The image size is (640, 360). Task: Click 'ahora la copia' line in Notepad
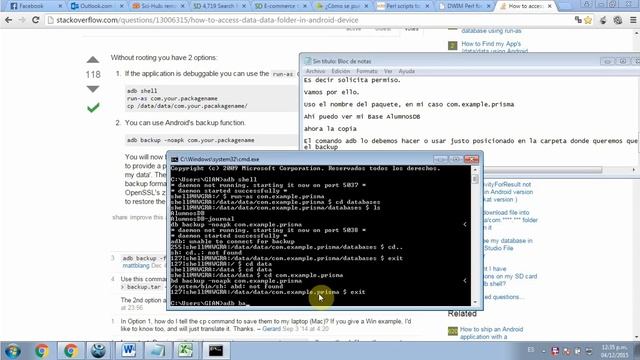pos(330,129)
